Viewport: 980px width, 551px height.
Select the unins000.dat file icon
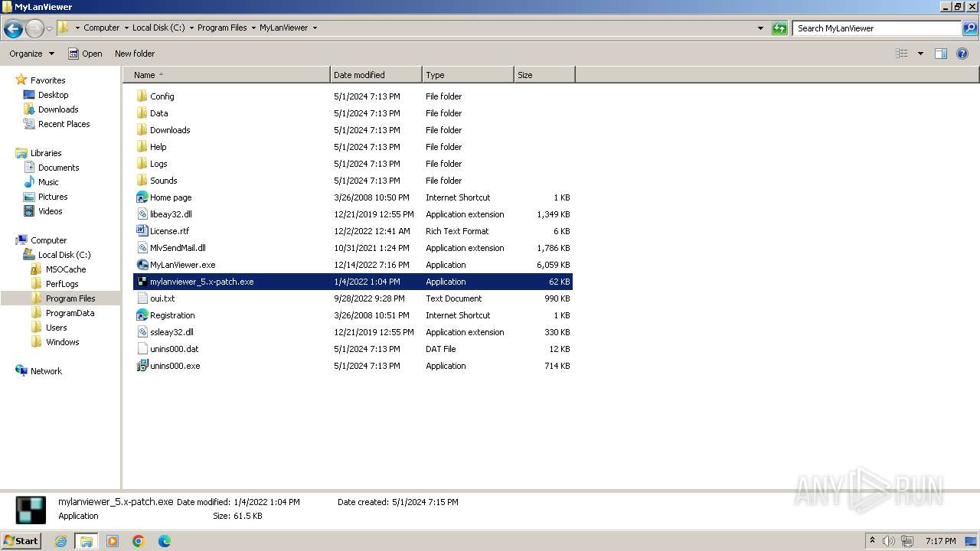click(142, 349)
